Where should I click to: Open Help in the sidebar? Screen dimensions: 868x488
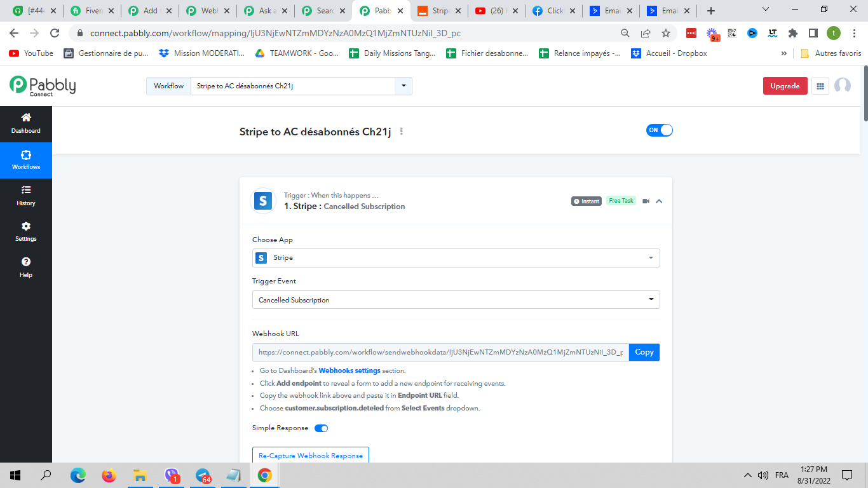tap(26, 268)
